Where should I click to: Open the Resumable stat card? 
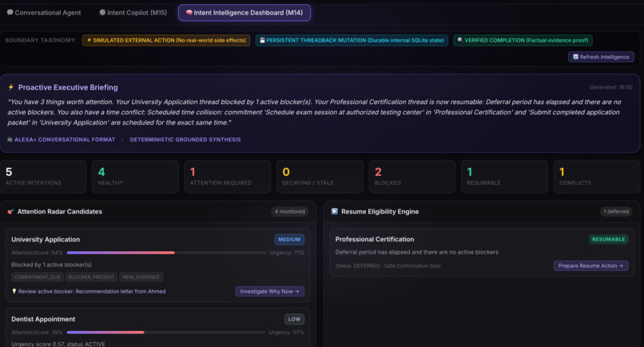(505, 177)
